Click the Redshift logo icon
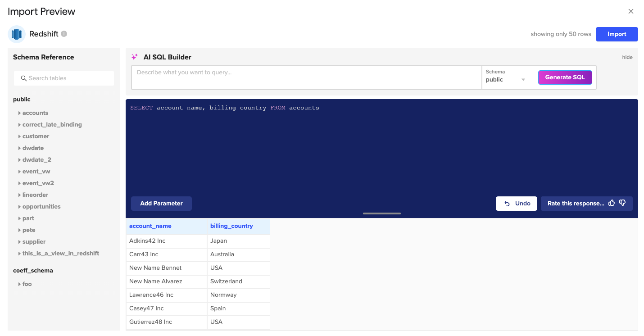This screenshot has width=644, height=336. (17, 34)
